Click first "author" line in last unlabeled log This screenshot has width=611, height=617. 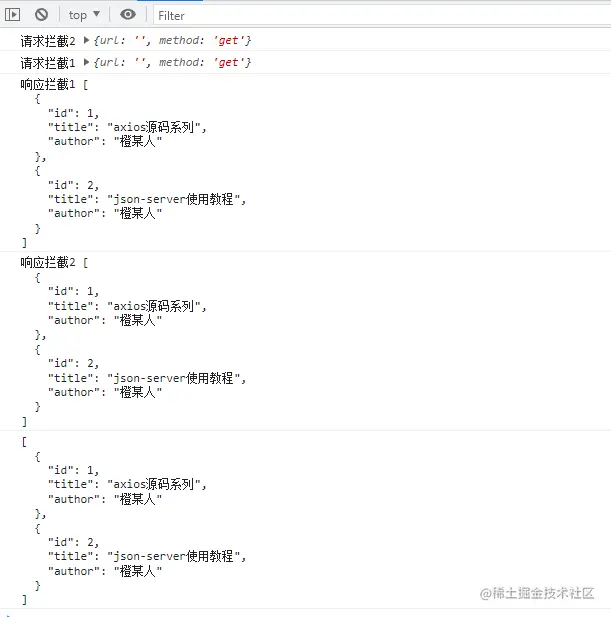[x=105, y=499]
